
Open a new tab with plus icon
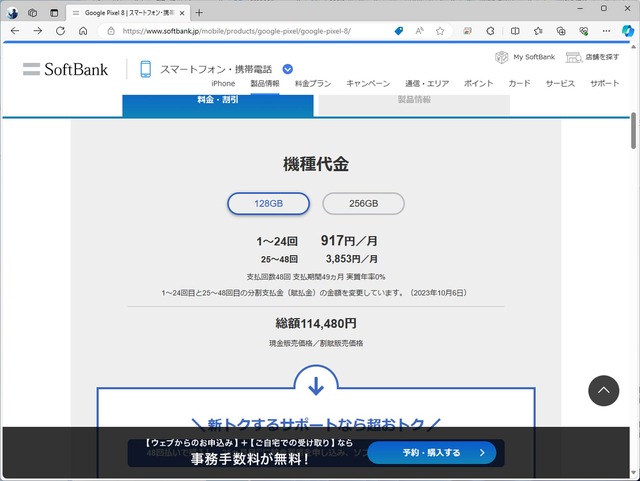coord(199,13)
